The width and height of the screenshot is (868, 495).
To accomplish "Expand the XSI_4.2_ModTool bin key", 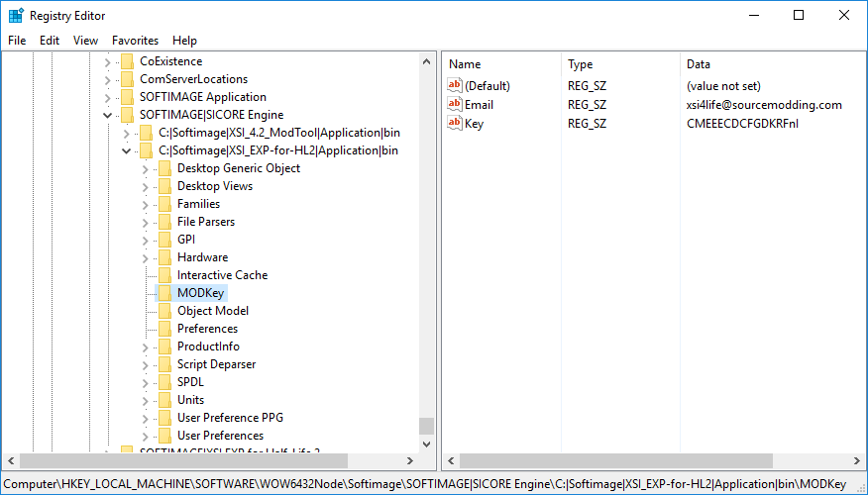I will 126,134.
